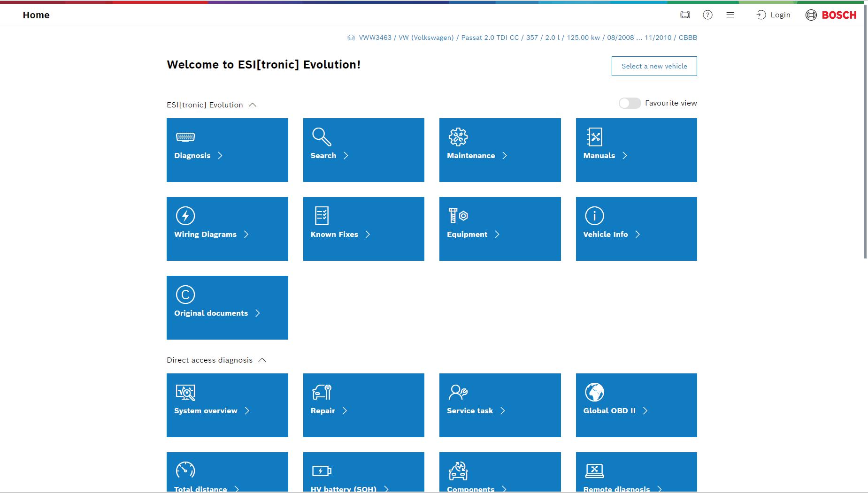Click the Diagnosis tile label

point(192,156)
